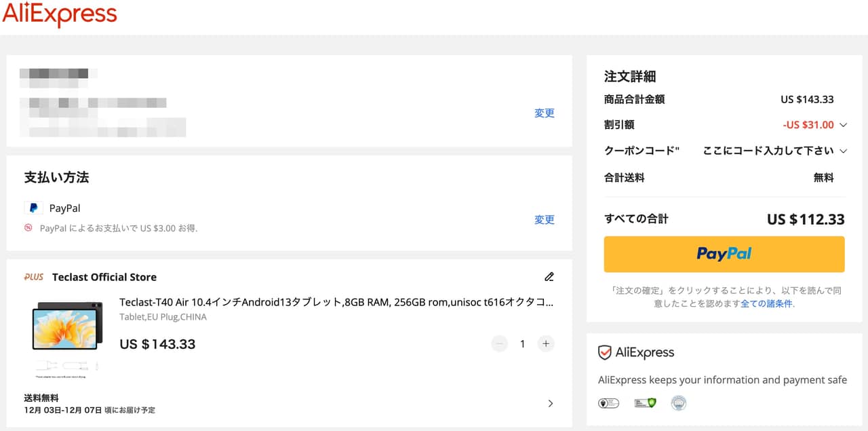Screen dimensions: 868x431
Task: Click the PayPal logo icon under 支払い方法
Action: (x=33, y=208)
